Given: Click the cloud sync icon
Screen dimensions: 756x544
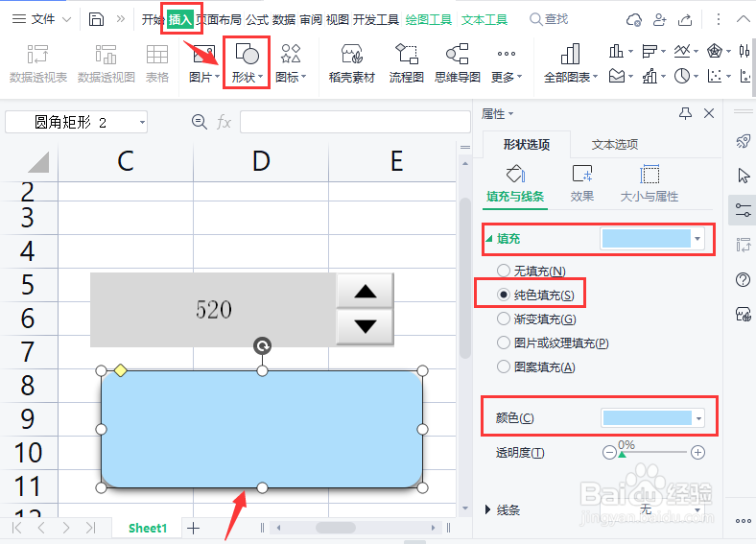Looking at the screenshot, I should [633, 20].
